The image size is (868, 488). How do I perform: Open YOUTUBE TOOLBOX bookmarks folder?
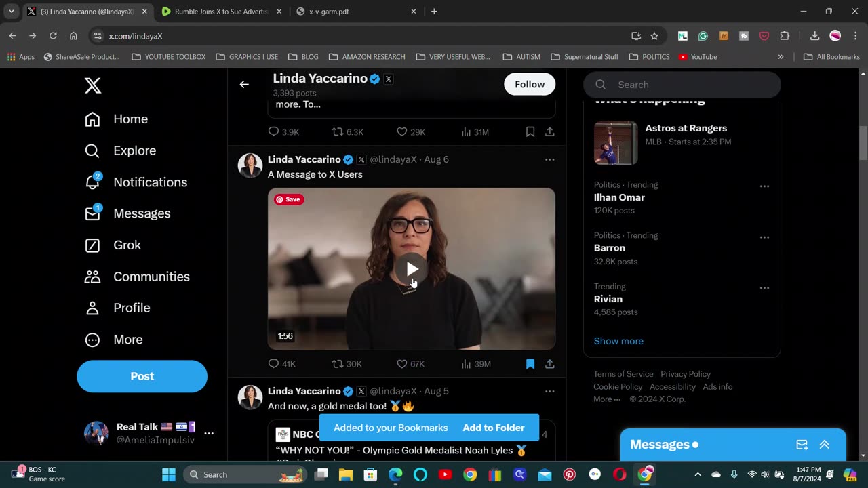[168, 57]
